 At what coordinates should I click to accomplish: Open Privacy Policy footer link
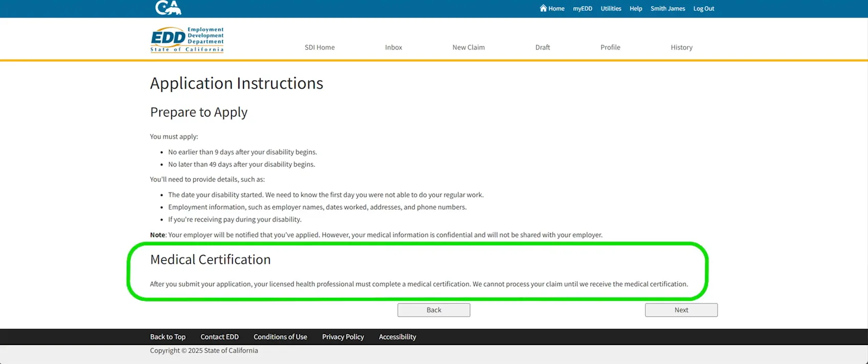point(343,337)
